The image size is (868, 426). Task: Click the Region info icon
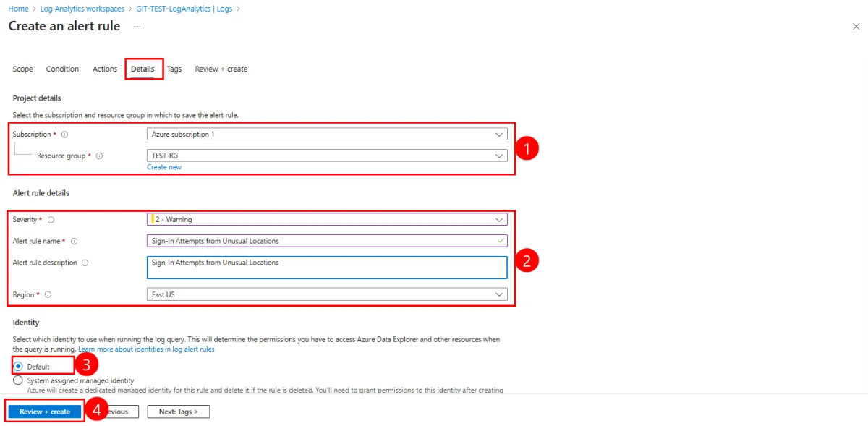48,295
